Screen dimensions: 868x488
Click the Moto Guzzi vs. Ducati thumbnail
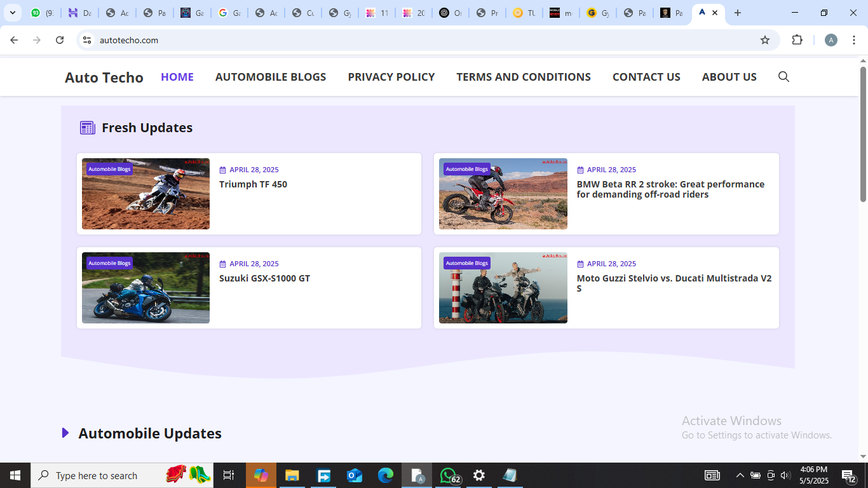[x=503, y=288]
